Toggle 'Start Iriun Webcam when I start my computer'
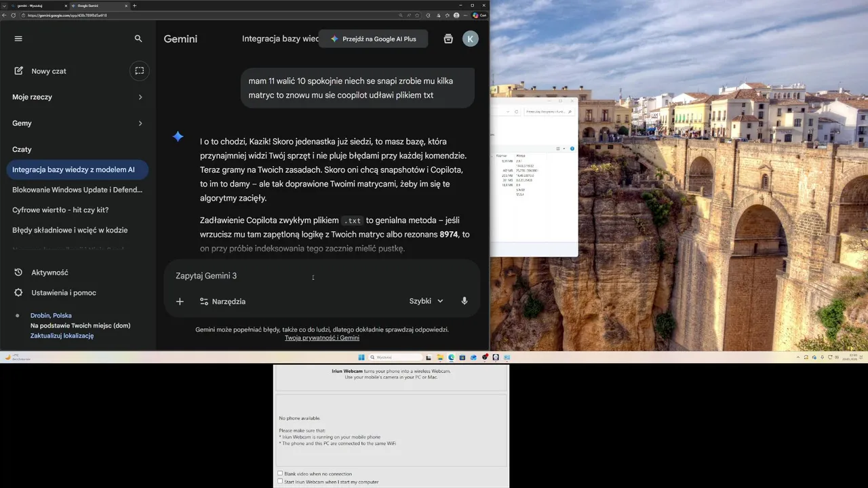The image size is (868, 488). (280, 482)
